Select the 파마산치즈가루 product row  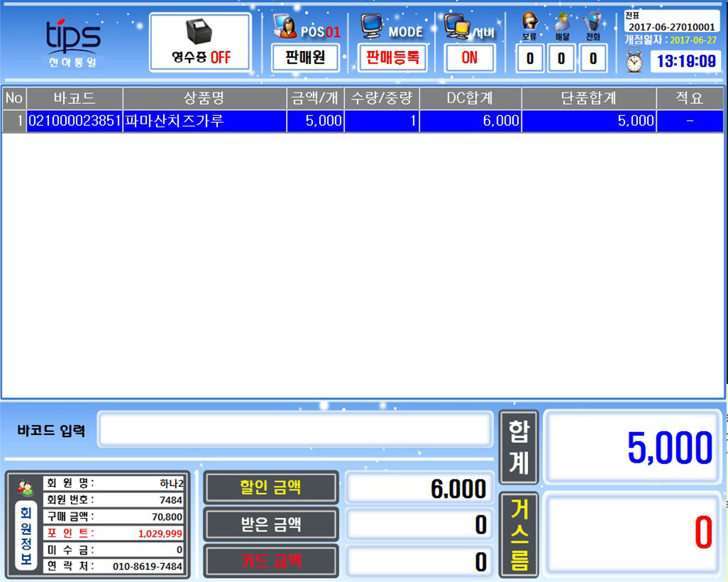pos(205,120)
